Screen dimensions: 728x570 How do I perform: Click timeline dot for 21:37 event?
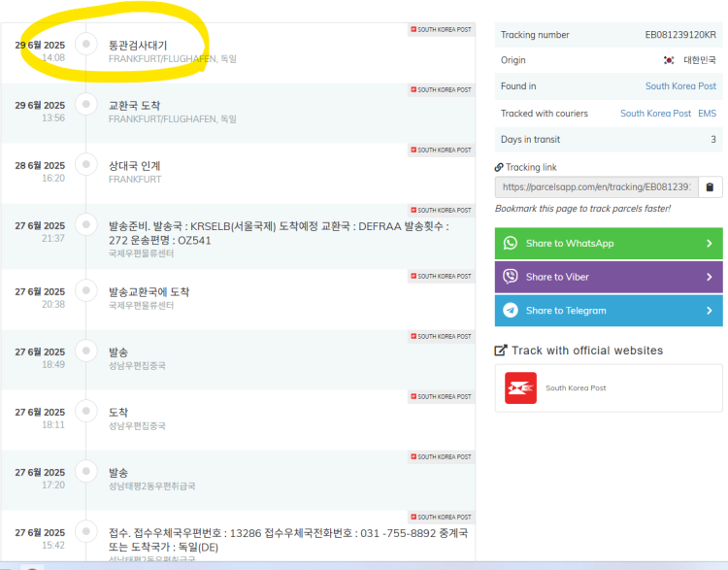(x=85, y=225)
